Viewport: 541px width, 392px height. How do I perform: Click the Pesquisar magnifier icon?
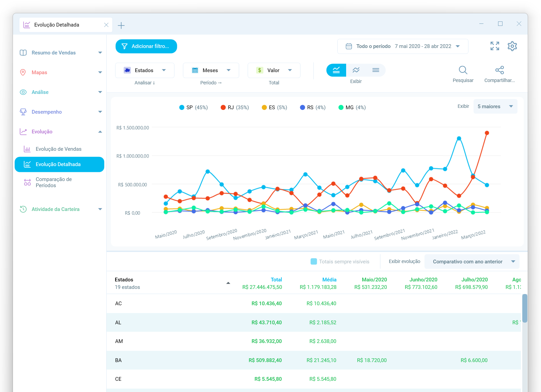tap(463, 70)
